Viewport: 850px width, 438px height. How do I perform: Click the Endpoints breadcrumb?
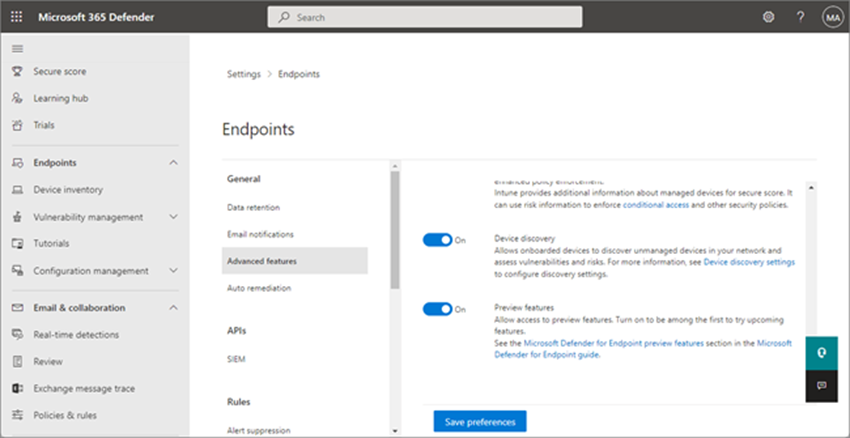[x=299, y=74]
